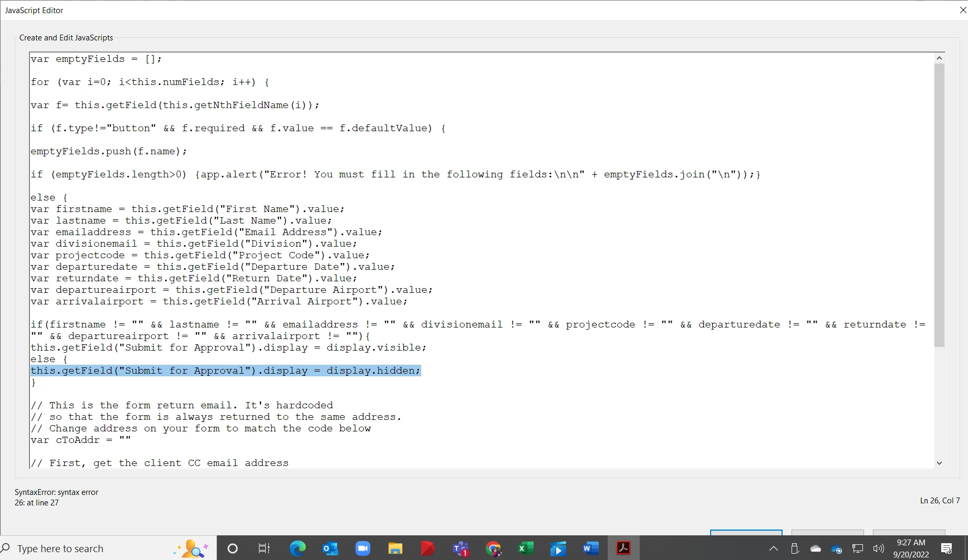Open the OneDrive cloud tray icon
968x560 pixels.
[x=816, y=548]
